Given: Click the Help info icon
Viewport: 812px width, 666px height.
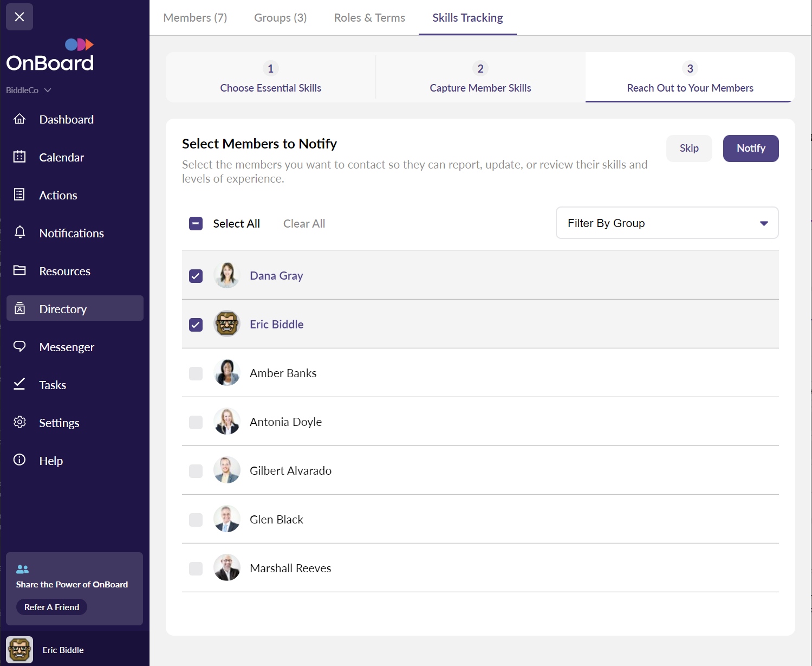Looking at the screenshot, I should pyautogui.click(x=20, y=461).
